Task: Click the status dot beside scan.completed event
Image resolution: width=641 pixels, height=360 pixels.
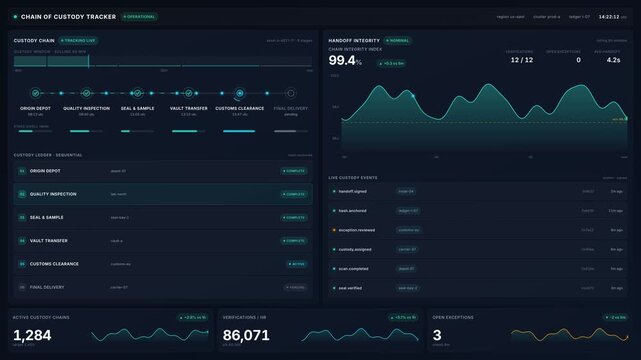Action: coord(334,269)
